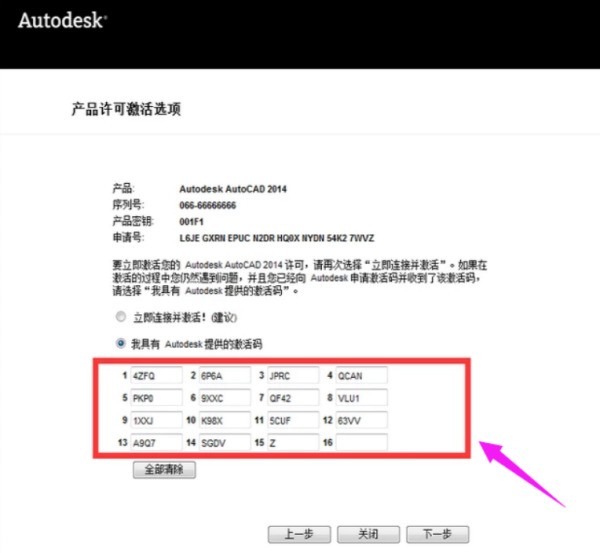The height and width of the screenshot is (553, 600).
Task: Select 'I have an activation code from Autodesk' option
Action: click(121, 343)
